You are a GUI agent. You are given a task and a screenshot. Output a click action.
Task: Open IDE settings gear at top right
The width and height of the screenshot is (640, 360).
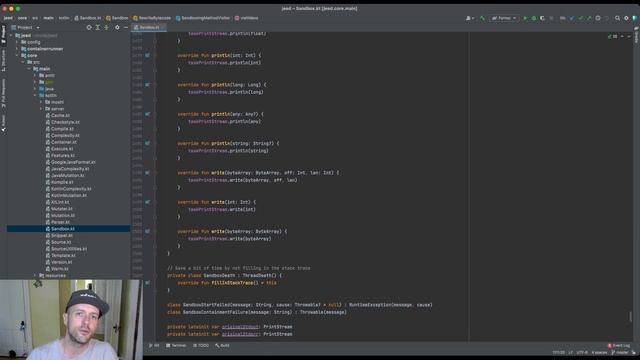click(x=626, y=18)
